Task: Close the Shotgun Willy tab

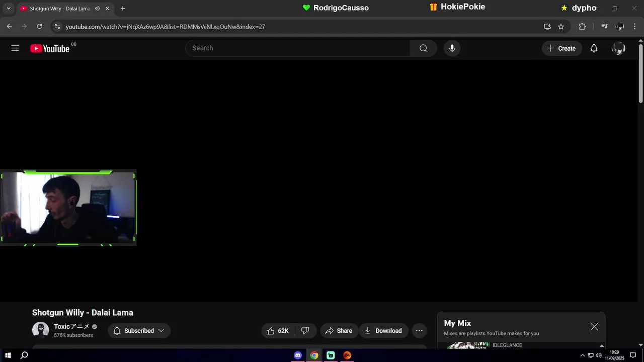Action: (x=107, y=9)
